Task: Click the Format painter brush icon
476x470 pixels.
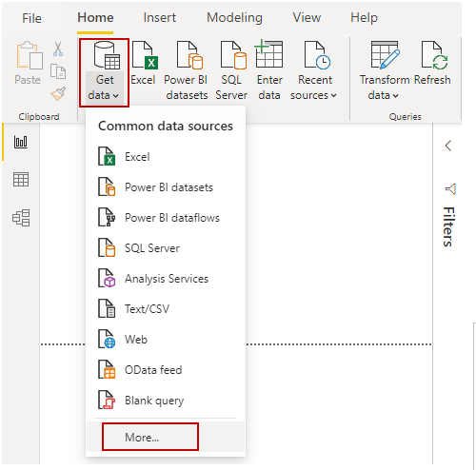Action: coord(58,93)
